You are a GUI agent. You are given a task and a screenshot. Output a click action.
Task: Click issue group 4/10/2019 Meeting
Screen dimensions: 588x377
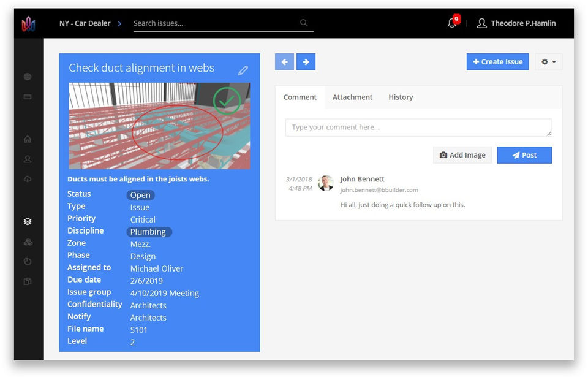[x=165, y=293]
